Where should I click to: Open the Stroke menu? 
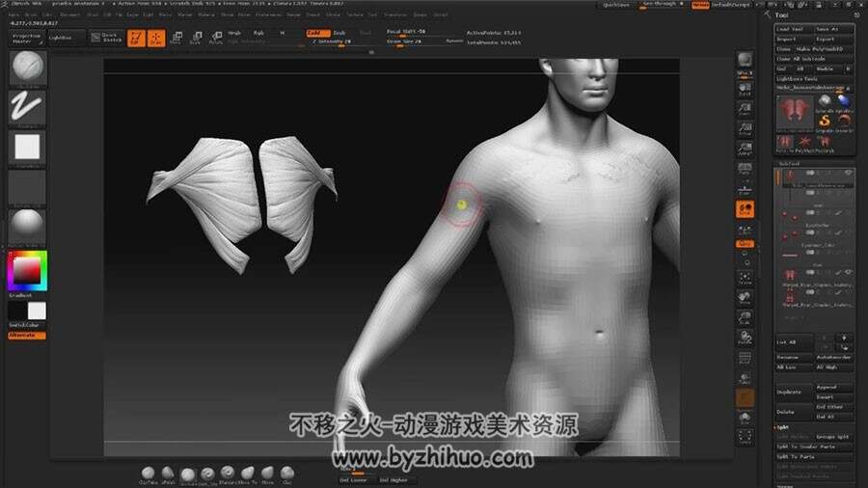(x=334, y=14)
